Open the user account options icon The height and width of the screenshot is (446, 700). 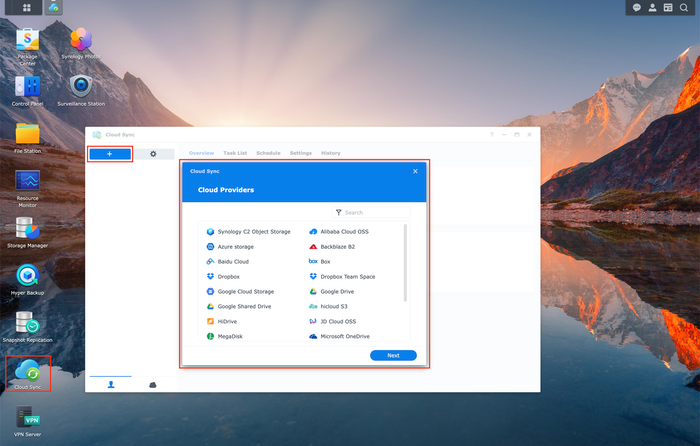652,8
